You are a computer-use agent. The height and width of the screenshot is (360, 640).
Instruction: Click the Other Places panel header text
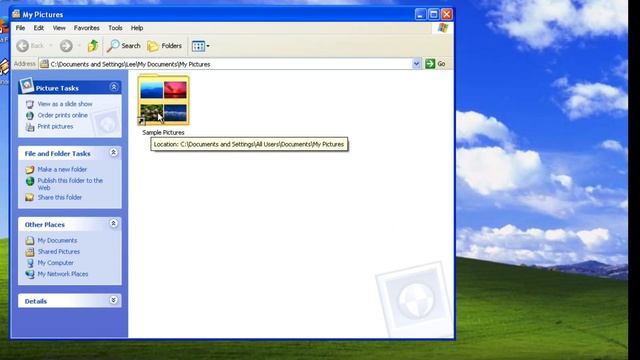click(x=44, y=225)
